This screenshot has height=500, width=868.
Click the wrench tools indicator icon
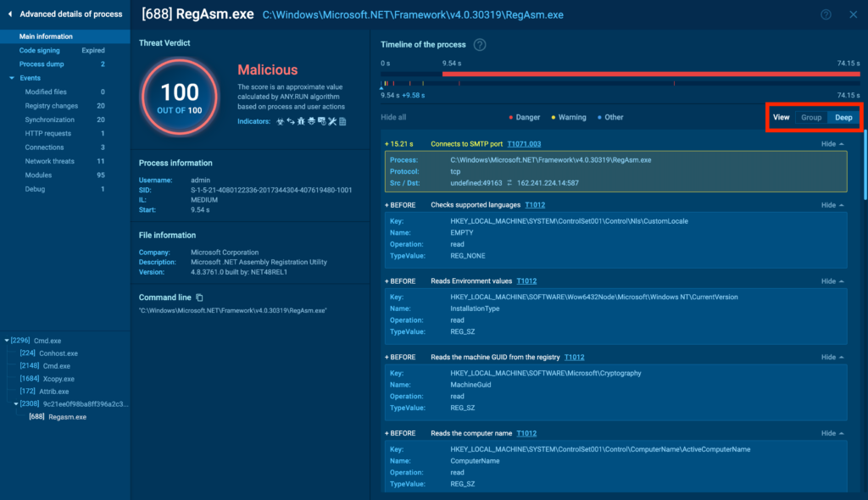(332, 122)
